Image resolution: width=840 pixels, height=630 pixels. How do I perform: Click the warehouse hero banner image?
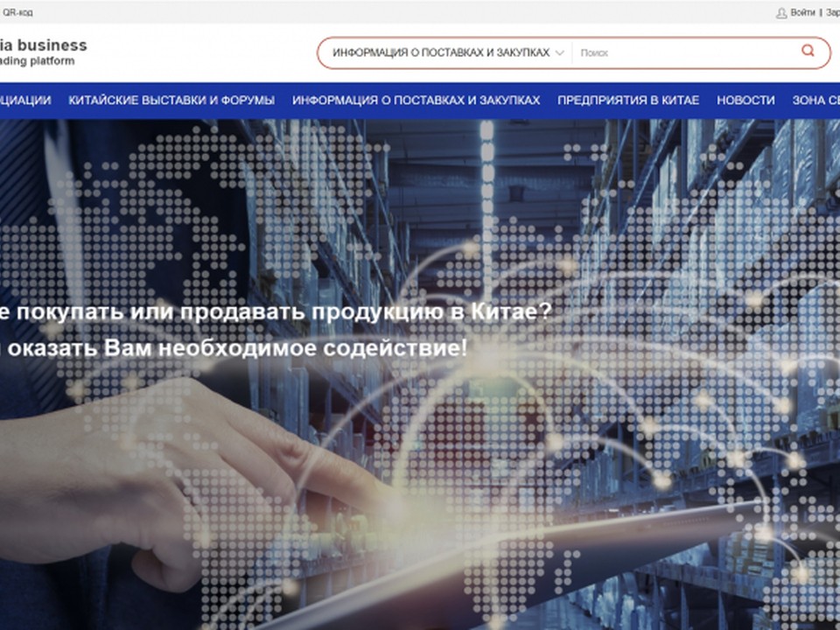[x=420, y=374]
